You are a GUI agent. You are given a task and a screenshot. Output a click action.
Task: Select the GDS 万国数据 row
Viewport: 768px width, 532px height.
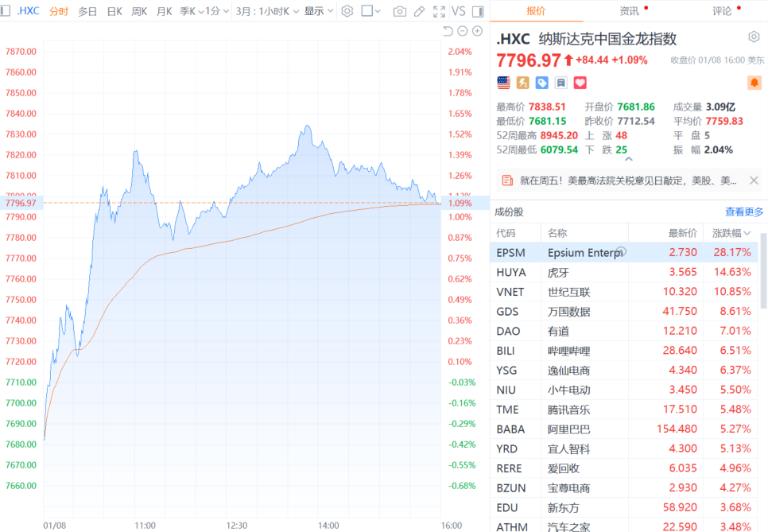tap(624, 311)
